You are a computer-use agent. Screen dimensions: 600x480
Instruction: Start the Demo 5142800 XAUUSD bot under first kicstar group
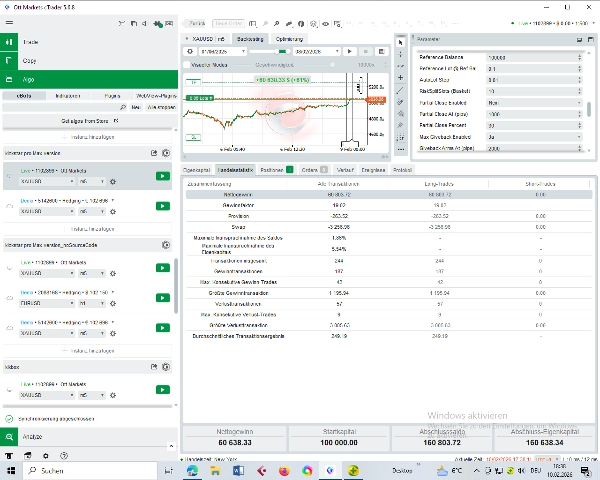[163, 206]
